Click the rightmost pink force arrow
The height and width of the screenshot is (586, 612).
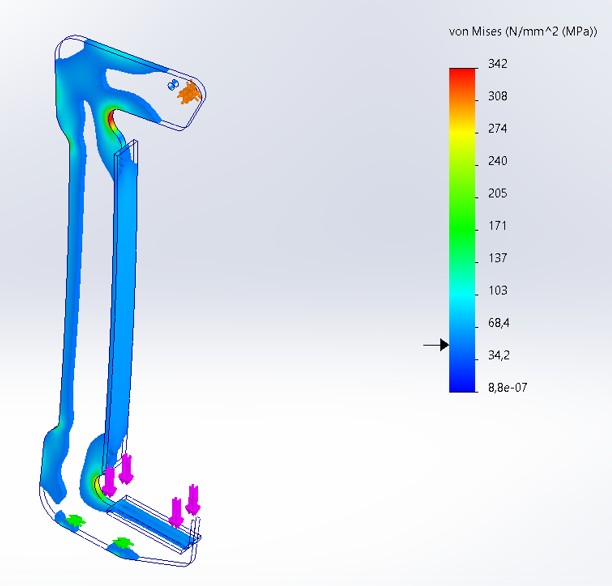(x=194, y=498)
